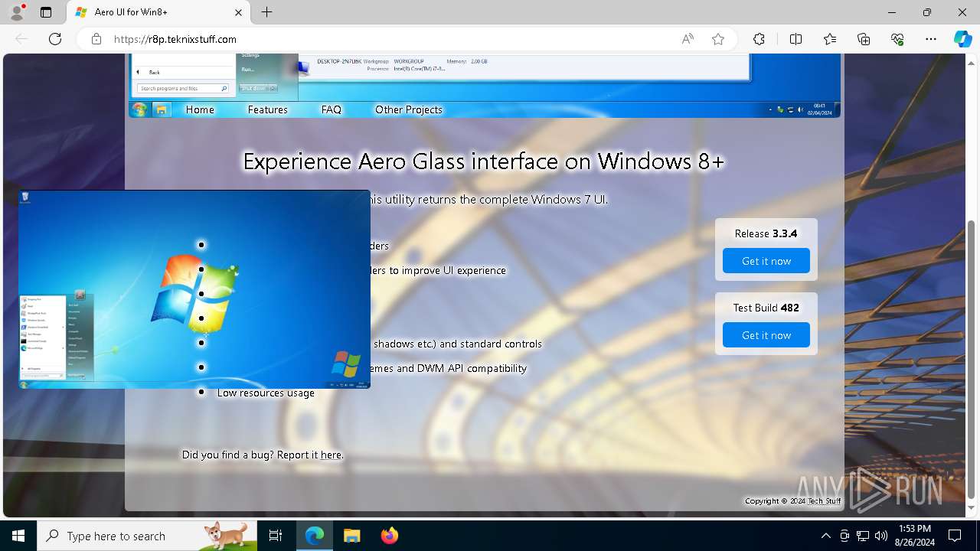Screen dimensions: 980x551
Task: View site information lock icon
Action: (96, 39)
